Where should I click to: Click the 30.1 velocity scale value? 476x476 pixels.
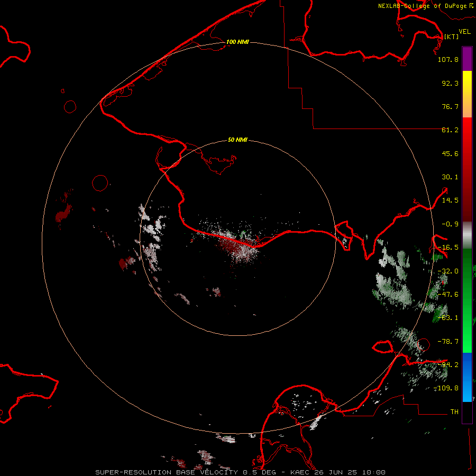click(x=450, y=177)
